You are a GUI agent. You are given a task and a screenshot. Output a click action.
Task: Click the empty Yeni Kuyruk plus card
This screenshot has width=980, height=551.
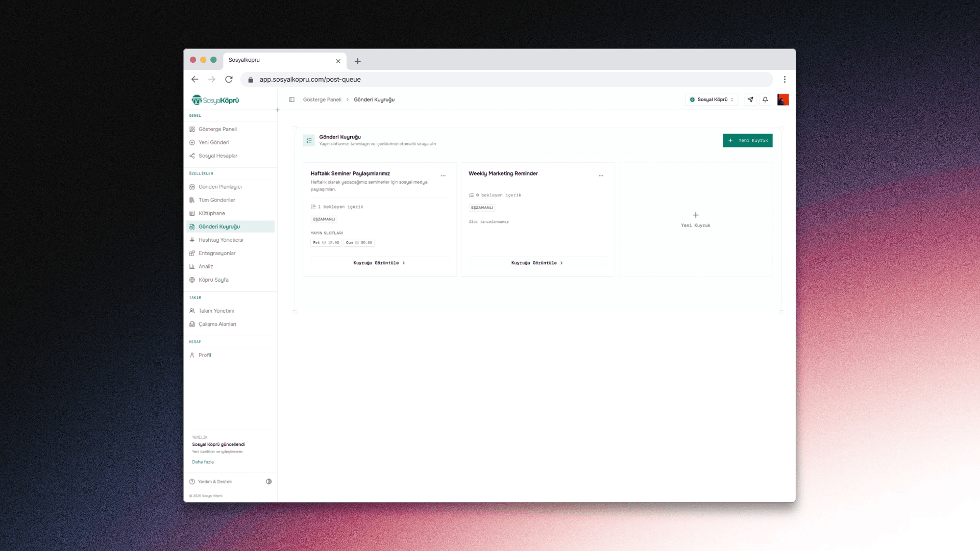pyautogui.click(x=696, y=220)
